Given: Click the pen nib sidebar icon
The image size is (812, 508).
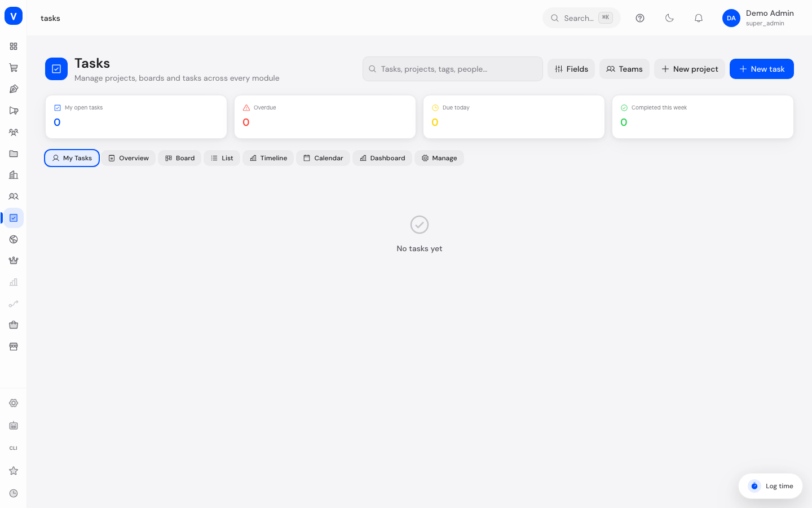Looking at the screenshot, I should click(14, 89).
